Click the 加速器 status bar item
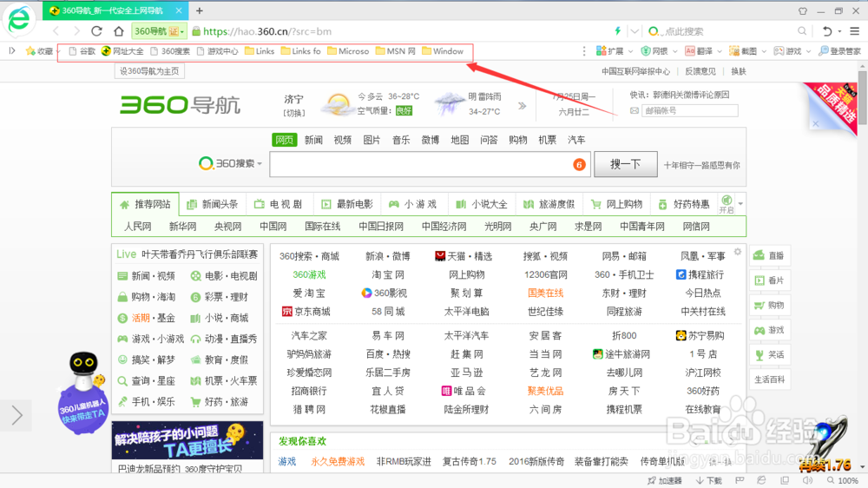This screenshot has height=488, width=868. [665, 480]
